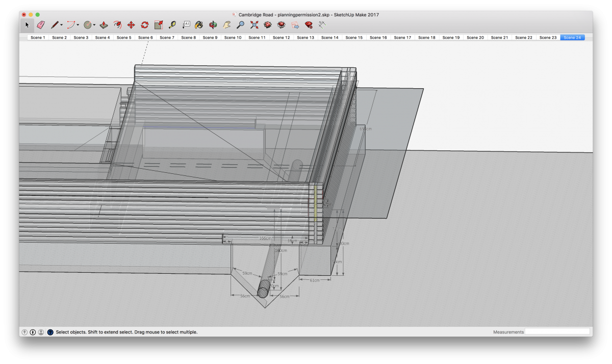The image size is (612, 364).
Task: Select the Follow Me tool
Action: [117, 24]
